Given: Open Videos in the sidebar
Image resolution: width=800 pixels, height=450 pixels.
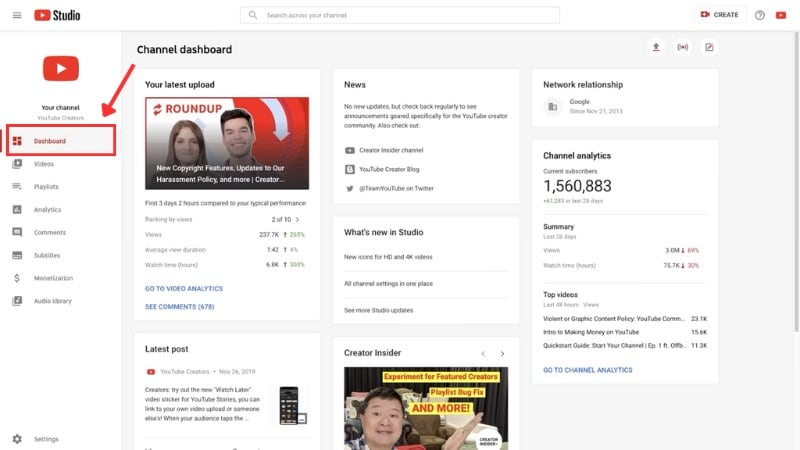Looking at the screenshot, I should [x=61, y=164].
